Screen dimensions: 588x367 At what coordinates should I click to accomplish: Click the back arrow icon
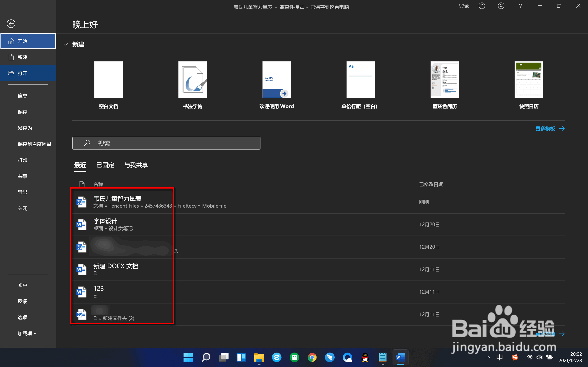pos(11,24)
